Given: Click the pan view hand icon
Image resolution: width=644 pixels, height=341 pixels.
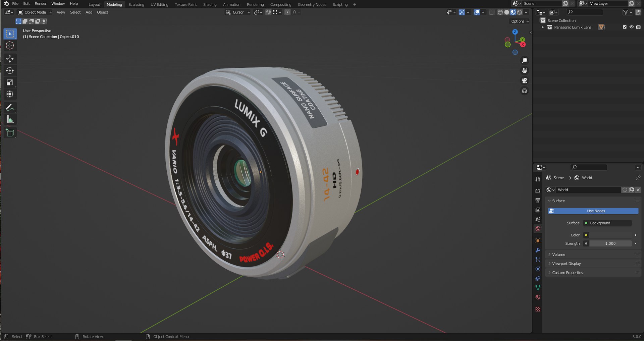Looking at the screenshot, I should tap(524, 71).
